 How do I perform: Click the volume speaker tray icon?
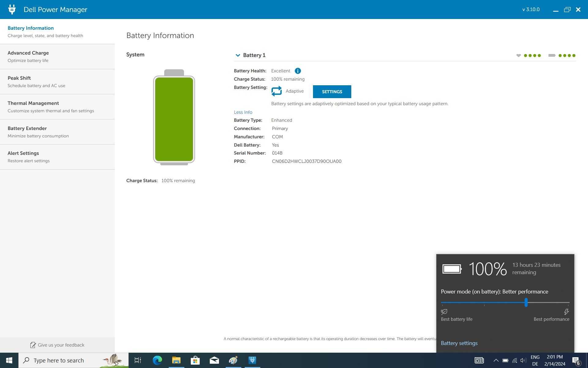tap(523, 361)
